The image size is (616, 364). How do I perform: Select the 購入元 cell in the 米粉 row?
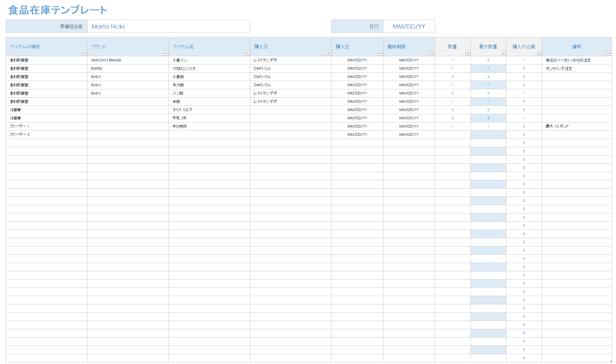(x=291, y=102)
